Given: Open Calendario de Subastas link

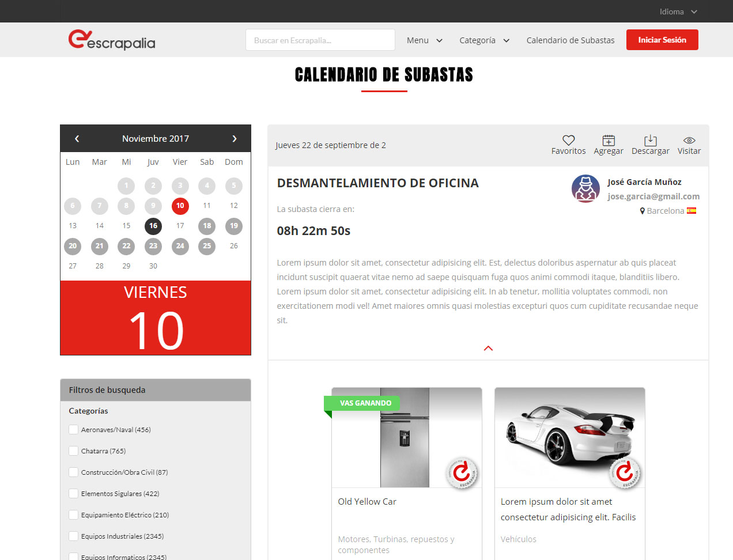Looking at the screenshot, I should pyautogui.click(x=570, y=40).
